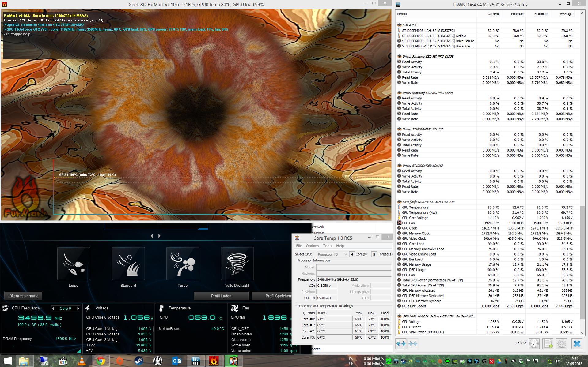The image size is (588, 367).
Task: Click the CPUID field showing 0x306C3
Action: pyautogui.click(x=327, y=298)
